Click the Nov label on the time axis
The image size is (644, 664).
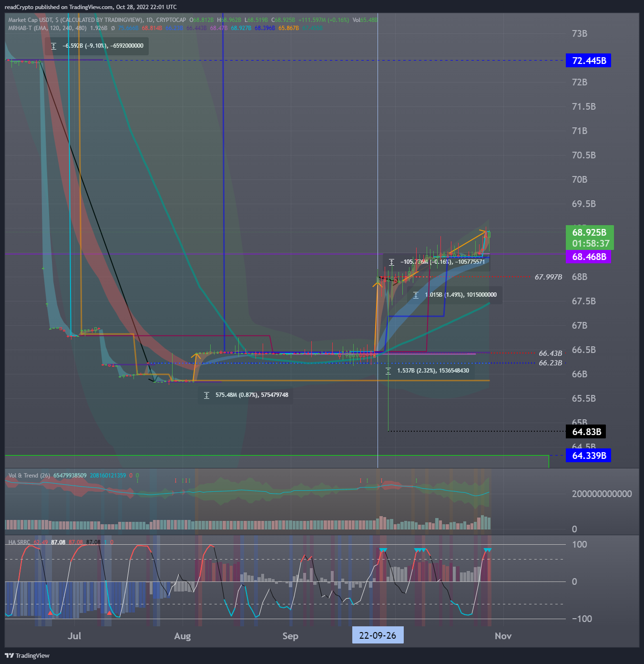pos(503,636)
